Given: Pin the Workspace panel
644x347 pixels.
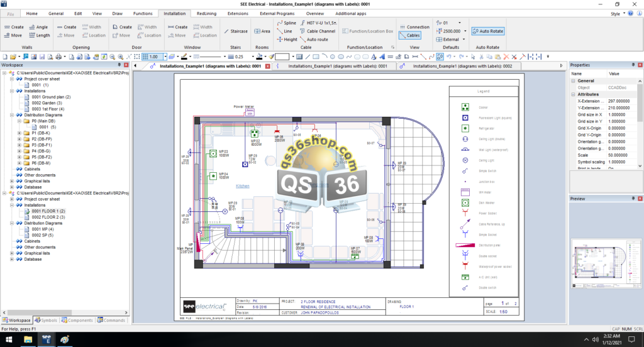Looking at the screenshot, I should point(119,65).
